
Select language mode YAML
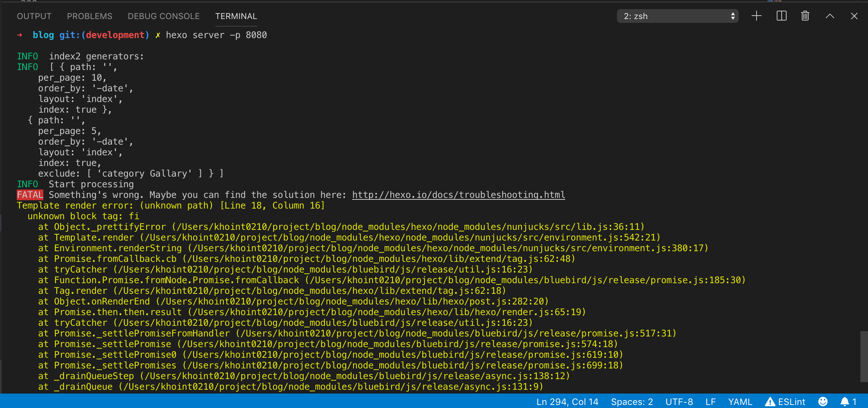(740, 402)
